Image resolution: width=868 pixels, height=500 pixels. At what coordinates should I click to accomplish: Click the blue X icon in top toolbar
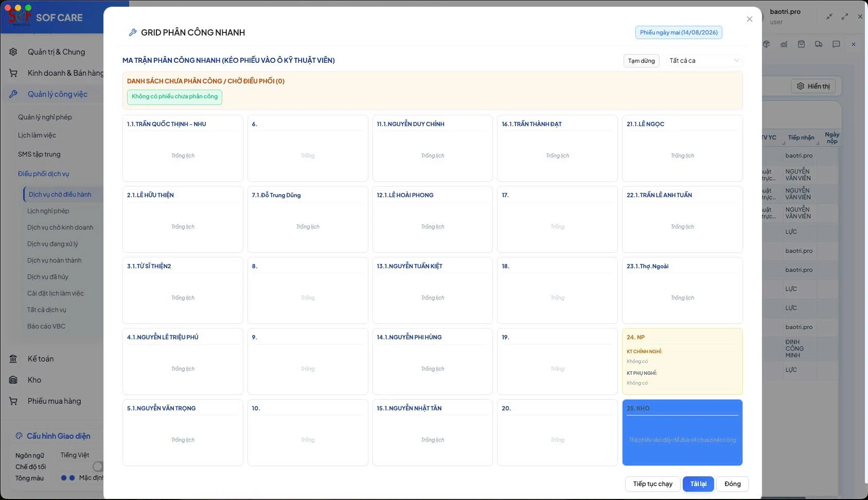(x=854, y=44)
